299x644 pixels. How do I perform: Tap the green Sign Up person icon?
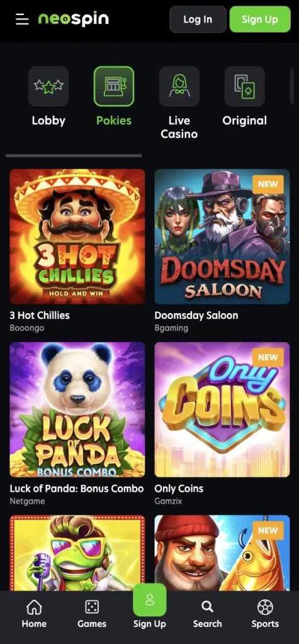(x=150, y=599)
